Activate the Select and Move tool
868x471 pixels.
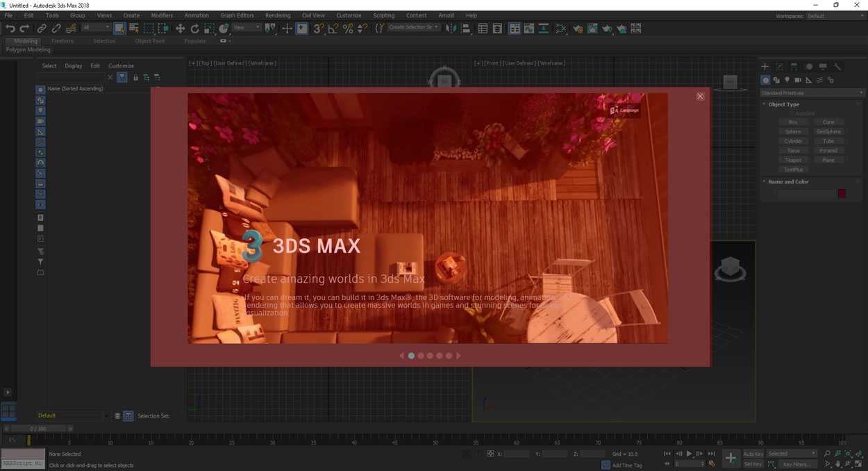(x=180, y=28)
